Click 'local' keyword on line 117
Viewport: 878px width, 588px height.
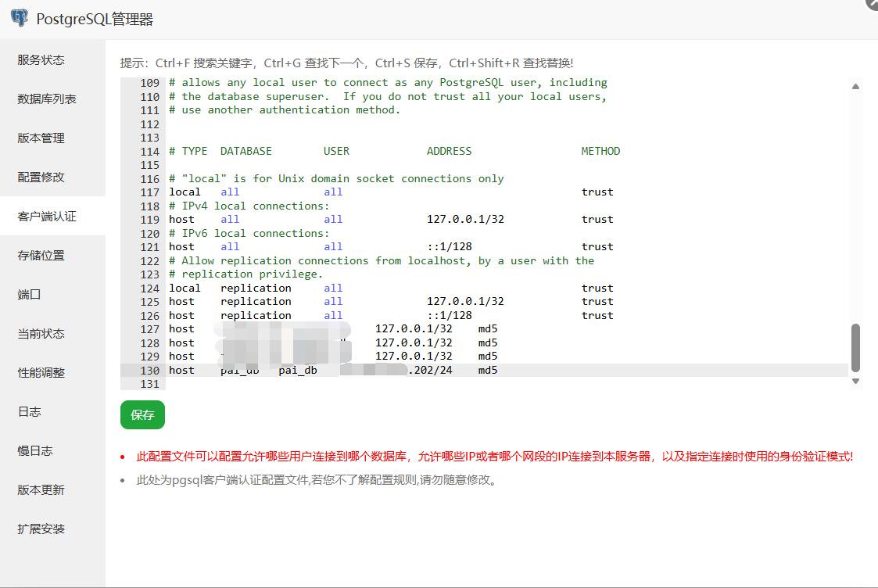coord(185,192)
